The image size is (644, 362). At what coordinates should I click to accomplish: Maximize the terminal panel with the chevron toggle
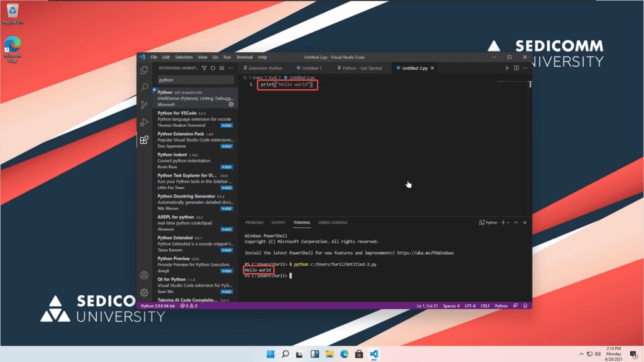tap(516, 222)
